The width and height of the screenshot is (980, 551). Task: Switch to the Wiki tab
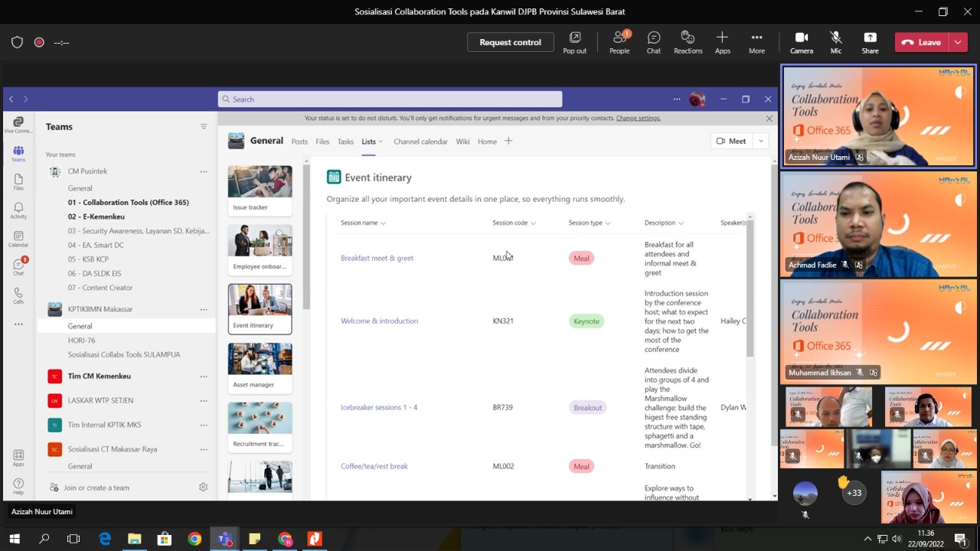coord(462,142)
